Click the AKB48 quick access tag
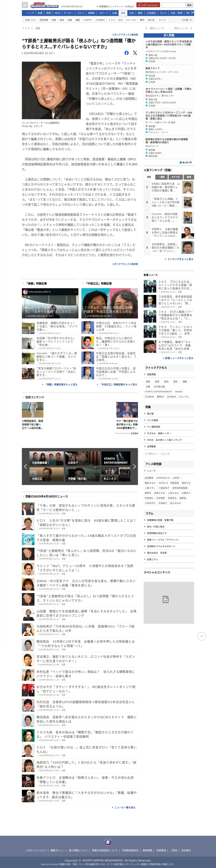The image size is (216, 868). click(178, 392)
